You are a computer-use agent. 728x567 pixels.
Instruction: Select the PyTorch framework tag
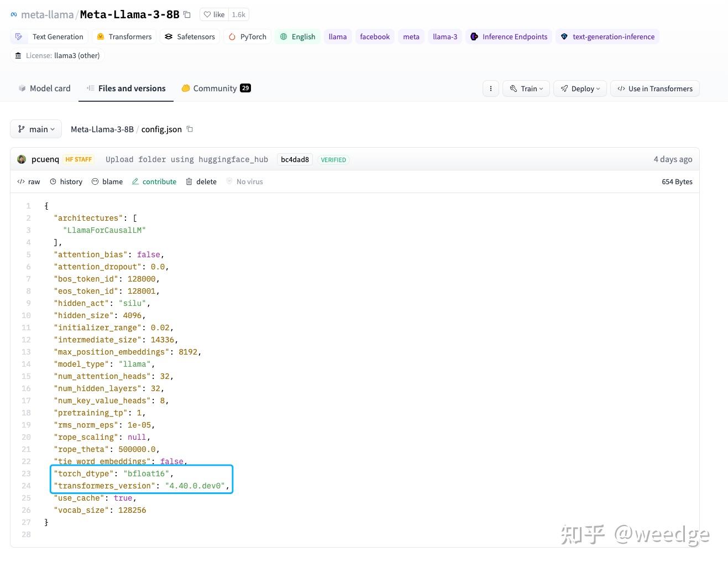tap(247, 37)
